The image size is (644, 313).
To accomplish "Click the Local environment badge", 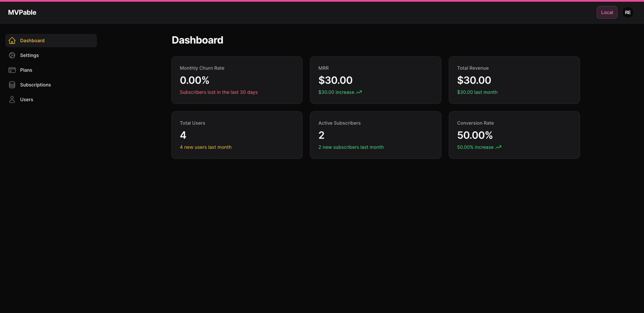I will pos(607,12).
